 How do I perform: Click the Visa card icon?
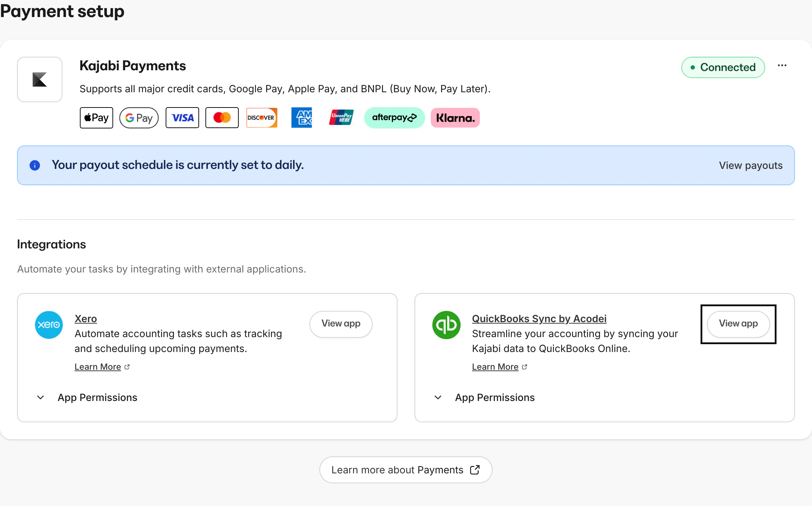click(182, 118)
